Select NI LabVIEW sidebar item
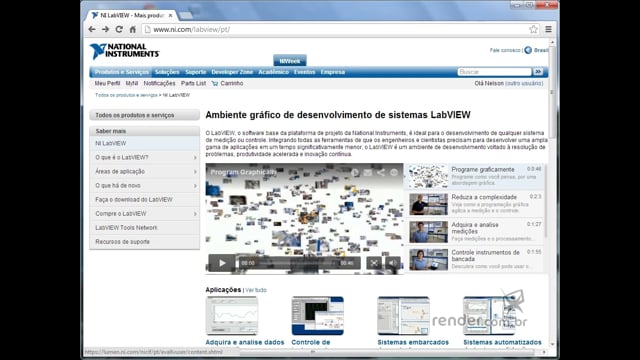The image size is (640, 360). 144,143
